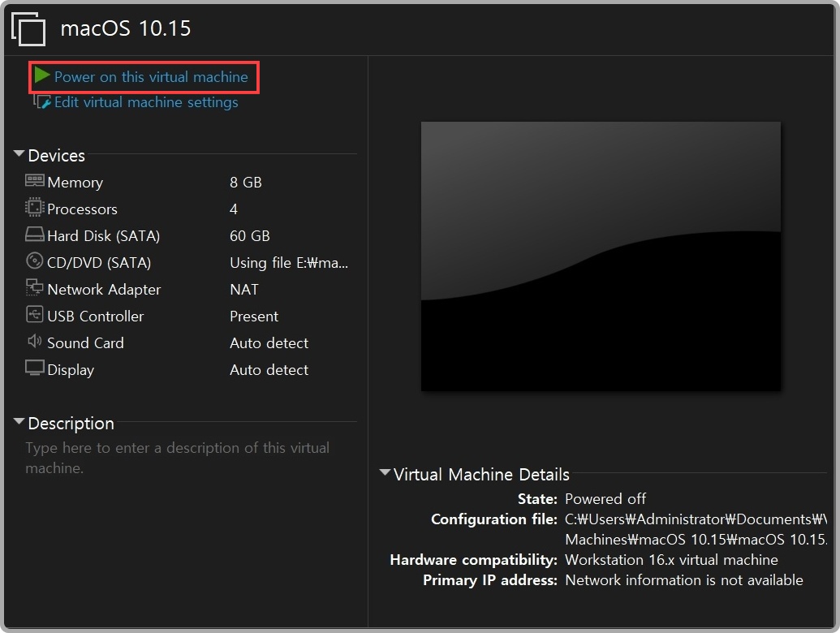Viewport: 840px width, 633px height.
Task: Click the Description section heading
Action: (71, 424)
